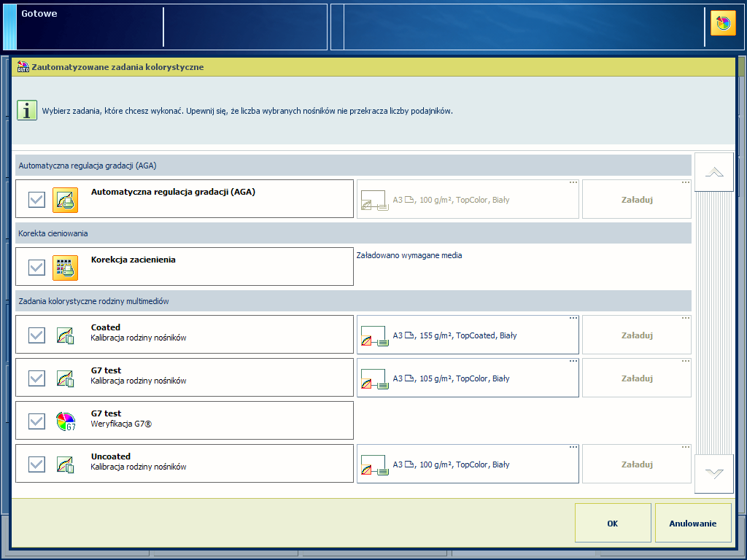The image size is (747, 560).
Task: Click the Uncoated calibration icon
Action: 65,464
